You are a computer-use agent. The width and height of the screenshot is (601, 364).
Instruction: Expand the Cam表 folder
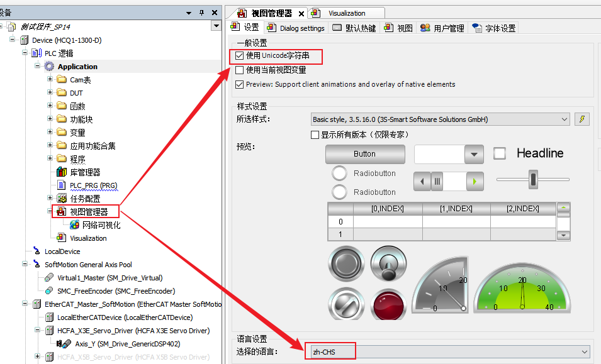click(50, 79)
